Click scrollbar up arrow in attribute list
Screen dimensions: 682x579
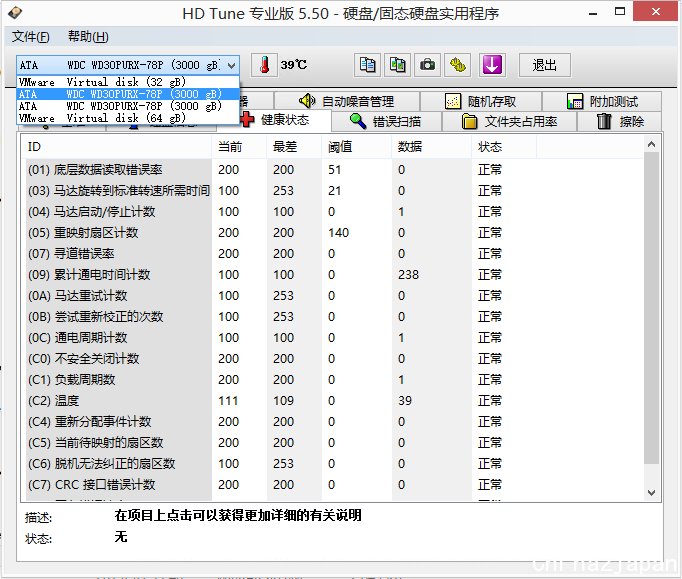click(x=651, y=144)
